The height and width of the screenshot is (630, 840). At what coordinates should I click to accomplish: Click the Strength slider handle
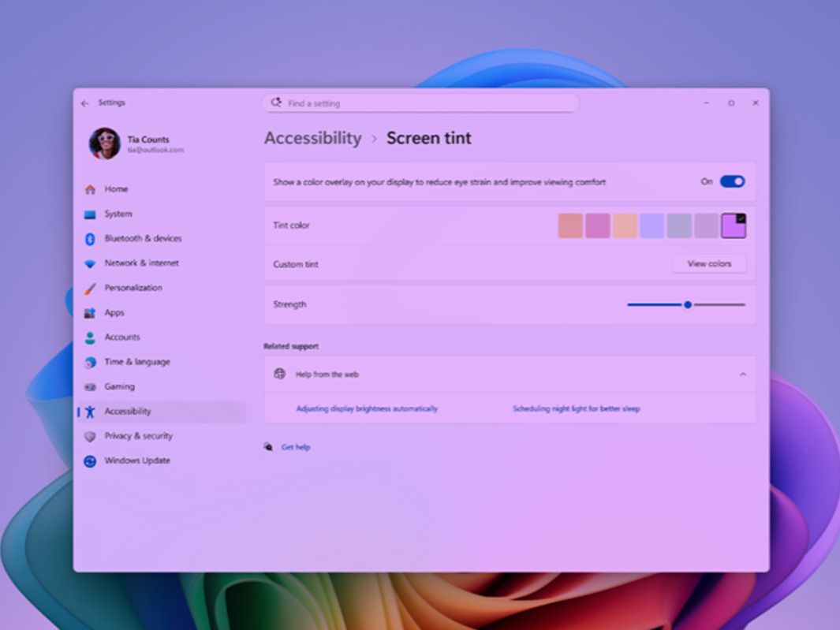[x=688, y=305]
